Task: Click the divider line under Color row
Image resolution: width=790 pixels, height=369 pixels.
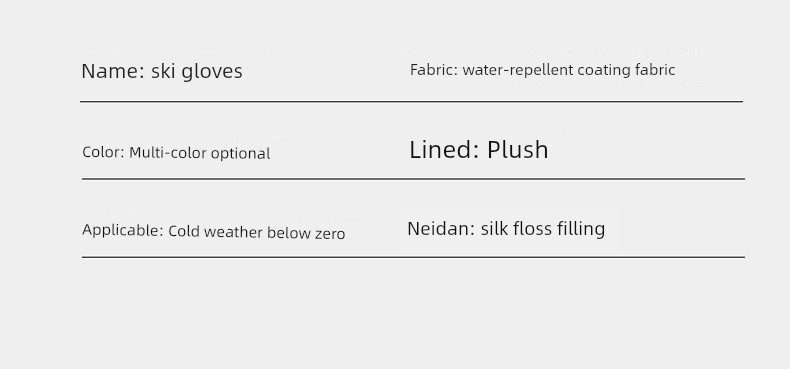Action: pyautogui.click(x=413, y=178)
